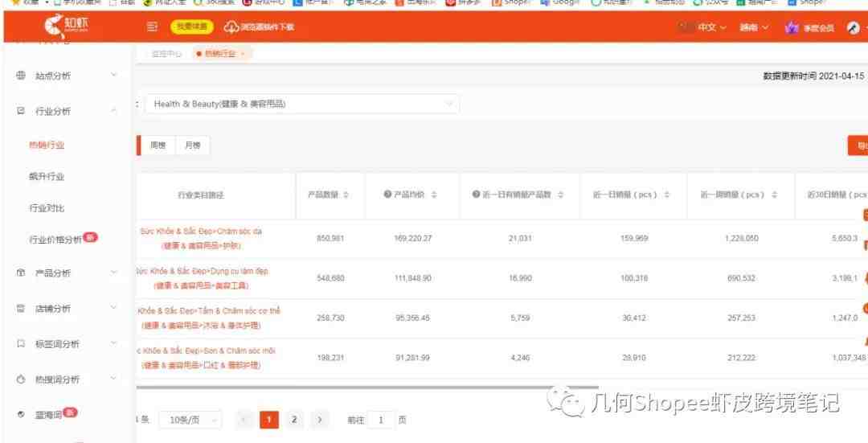This screenshot has width=868, height=443.
Task: Collapse the 行业分析 menu chevron
Action: tap(113, 111)
